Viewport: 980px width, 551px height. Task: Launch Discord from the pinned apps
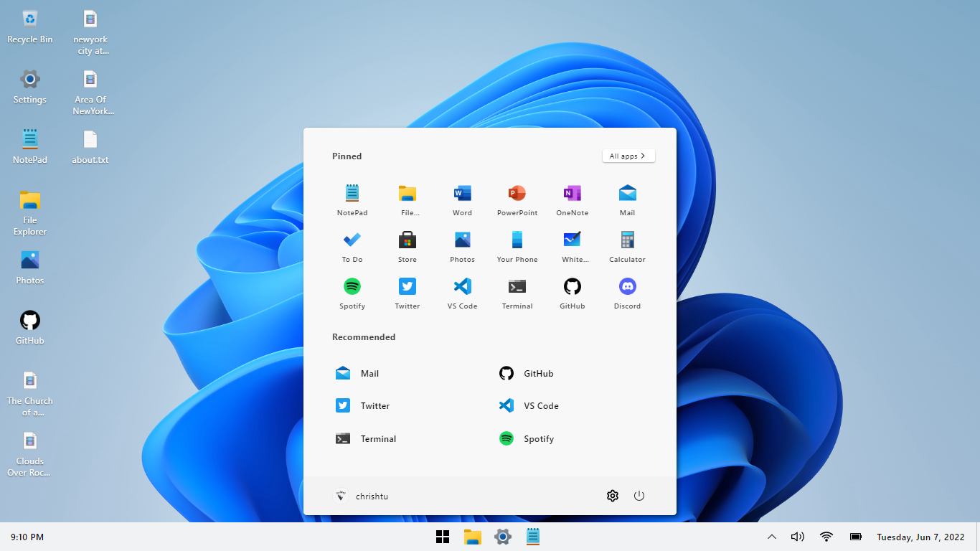tap(627, 293)
